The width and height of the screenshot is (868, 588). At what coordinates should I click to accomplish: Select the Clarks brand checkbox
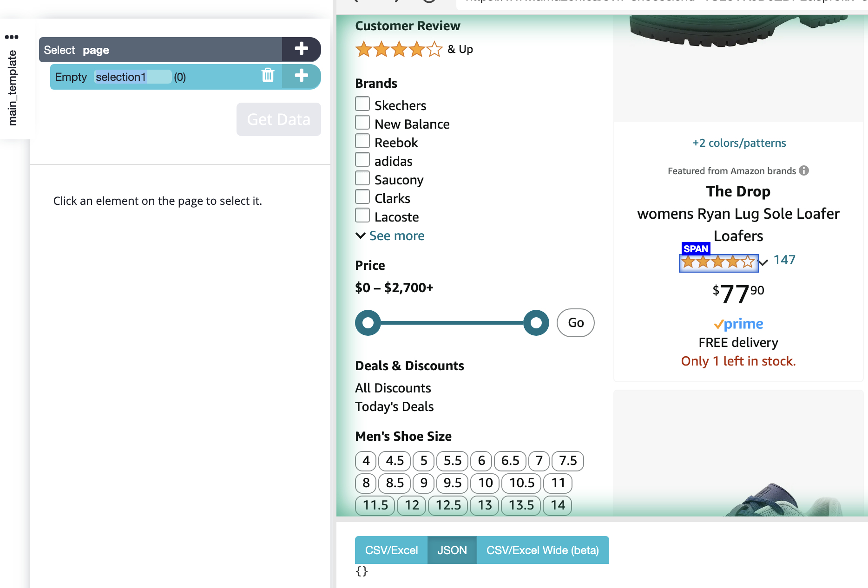[362, 196]
